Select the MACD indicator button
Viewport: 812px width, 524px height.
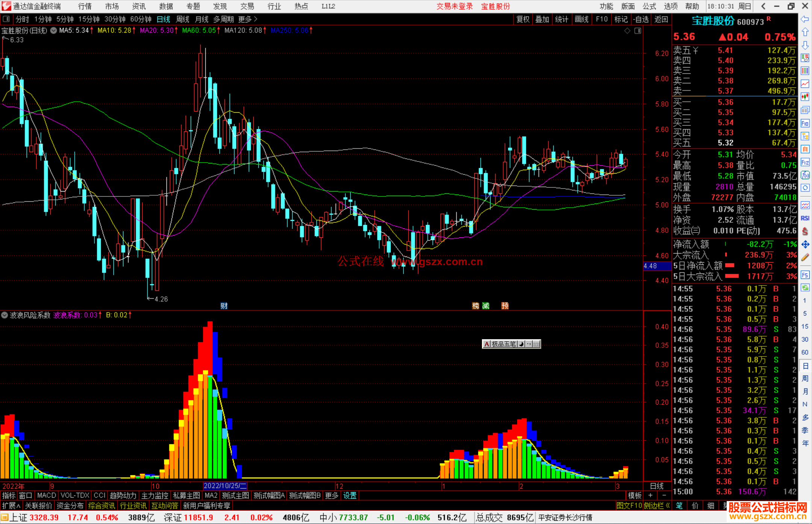[47, 495]
